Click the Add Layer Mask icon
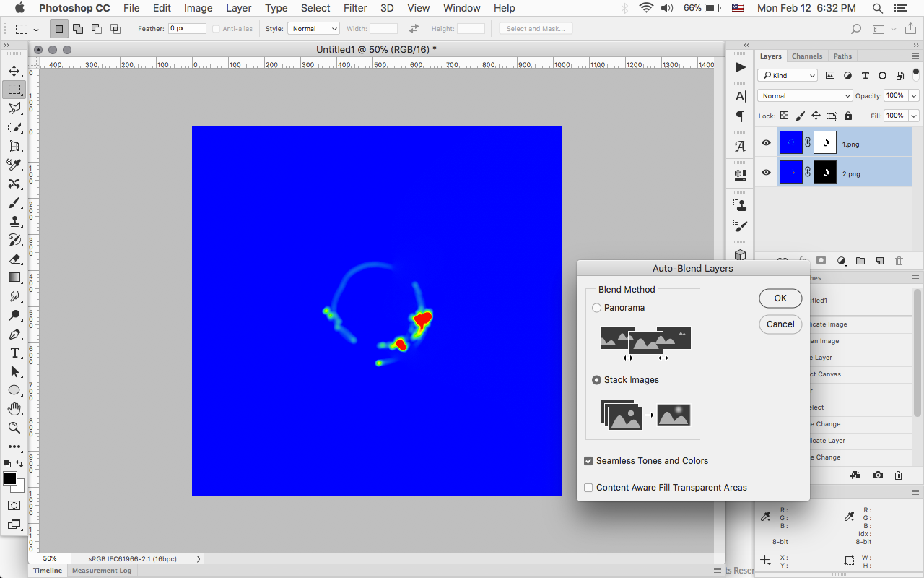Screen dimensions: 924x578 click(821, 261)
